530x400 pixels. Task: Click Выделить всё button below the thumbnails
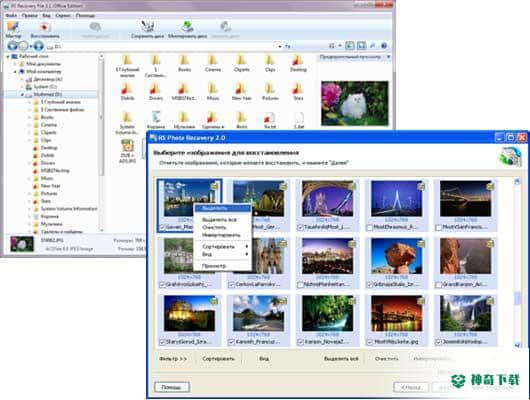click(341, 358)
